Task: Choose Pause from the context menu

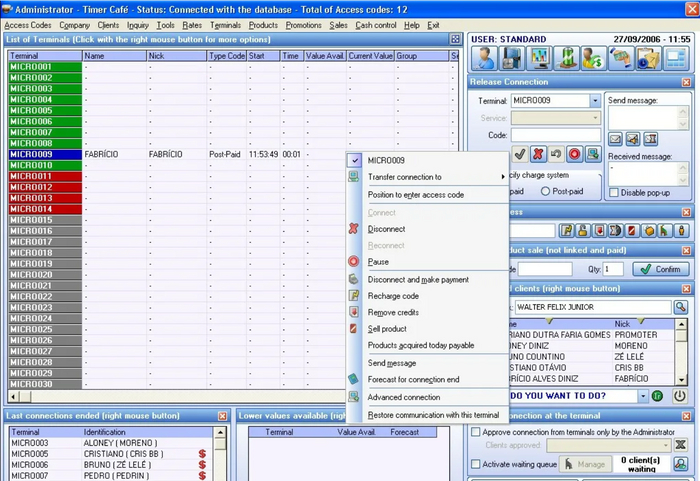Action: point(429,262)
